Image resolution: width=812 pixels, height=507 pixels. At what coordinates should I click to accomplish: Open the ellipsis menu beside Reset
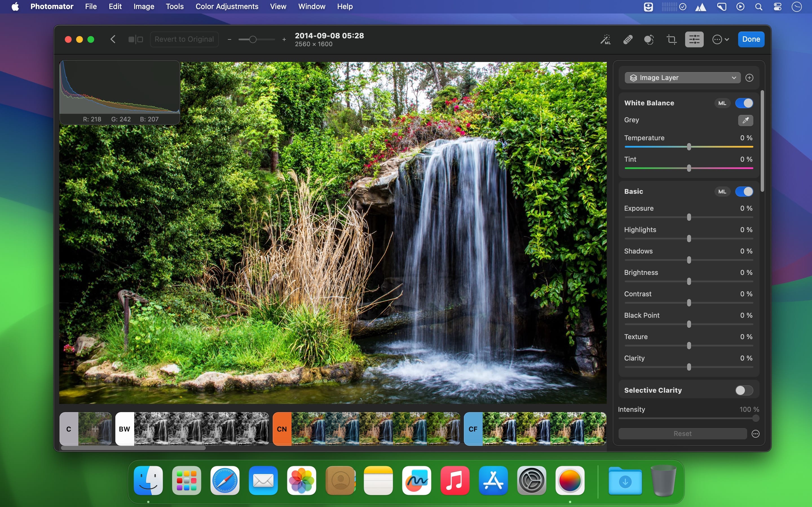click(x=755, y=434)
